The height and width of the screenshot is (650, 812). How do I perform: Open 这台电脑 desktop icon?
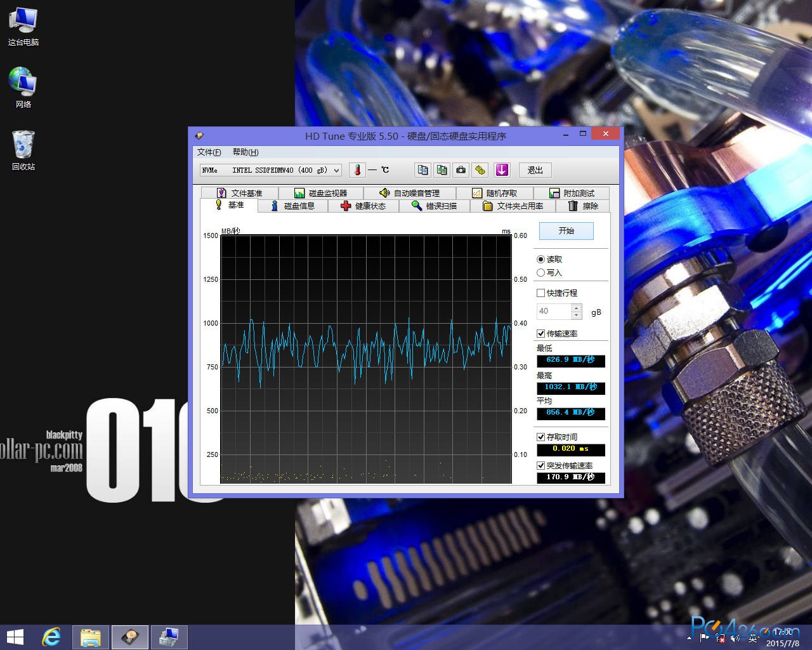point(23,27)
